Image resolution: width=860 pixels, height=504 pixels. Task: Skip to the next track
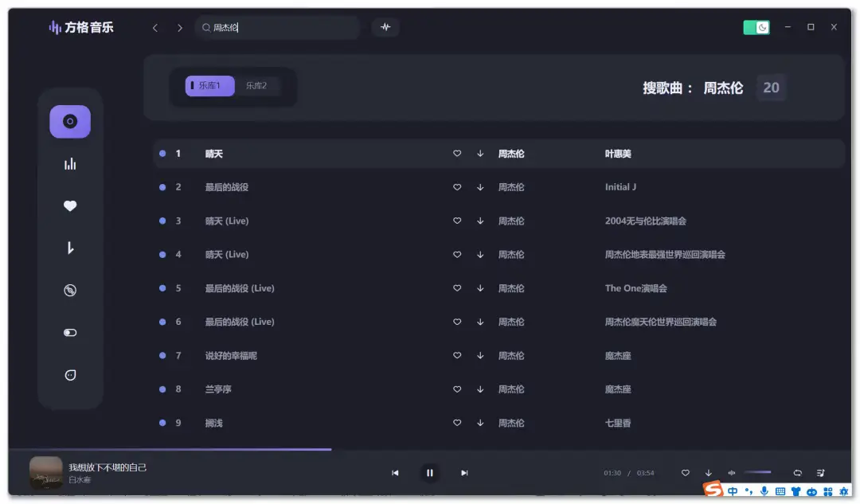[x=464, y=473]
